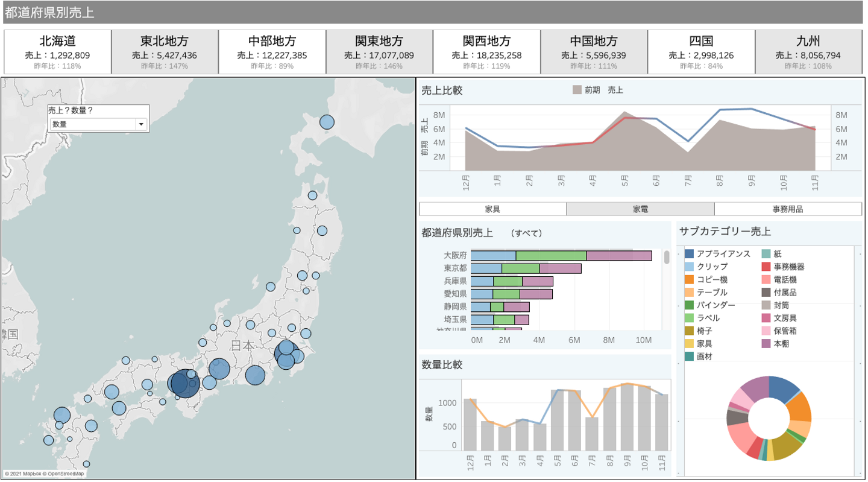Screen dimensions: 868x482
Task: Click the アプライアンス legend color swatch
Action: click(x=690, y=254)
